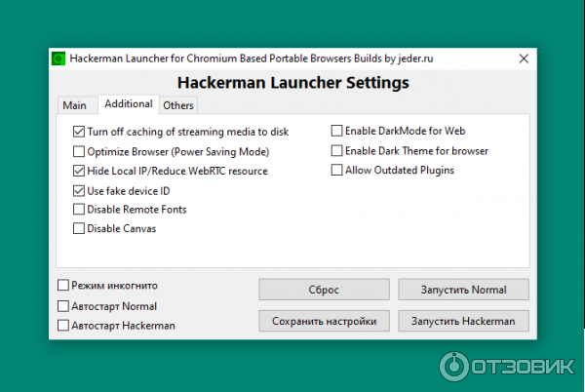Check Allow Outdated Plugins
This screenshot has width=585, height=392.
pyautogui.click(x=336, y=170)
